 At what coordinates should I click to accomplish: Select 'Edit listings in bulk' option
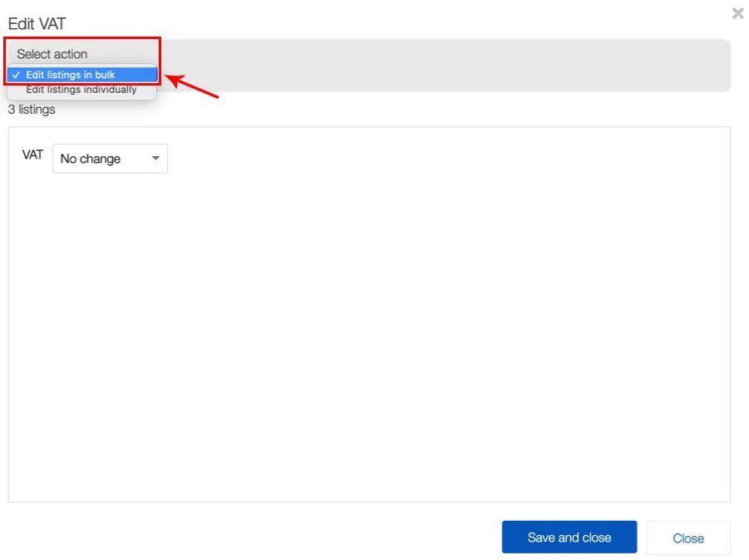click(x=82, y=75)
